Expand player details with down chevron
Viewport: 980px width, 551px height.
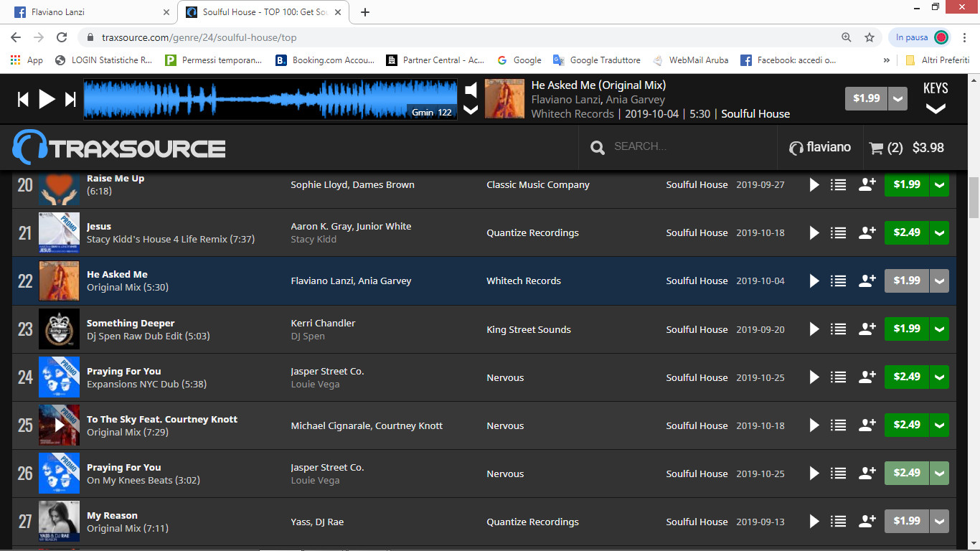[471, 110]
